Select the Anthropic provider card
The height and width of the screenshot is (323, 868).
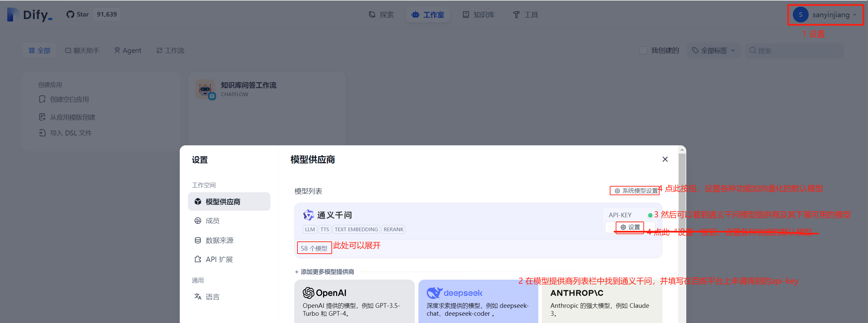pyautogui.click(x=602, y=302)
